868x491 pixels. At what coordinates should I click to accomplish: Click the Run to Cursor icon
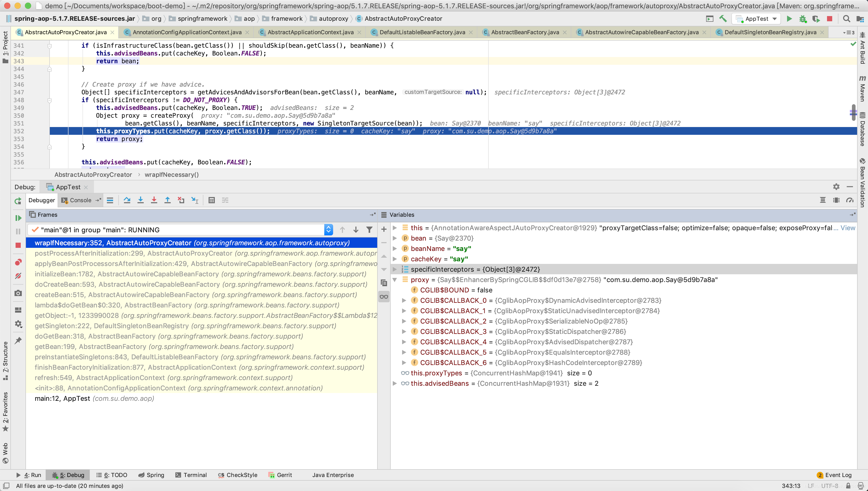pyautogui.click(x=195, y=200)
